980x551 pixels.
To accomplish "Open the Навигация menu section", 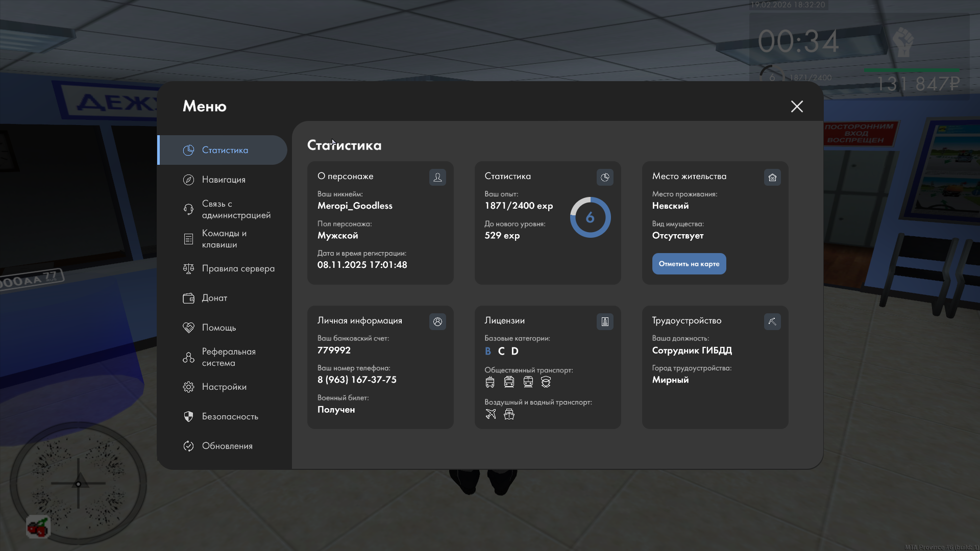I will pos(223,180).
